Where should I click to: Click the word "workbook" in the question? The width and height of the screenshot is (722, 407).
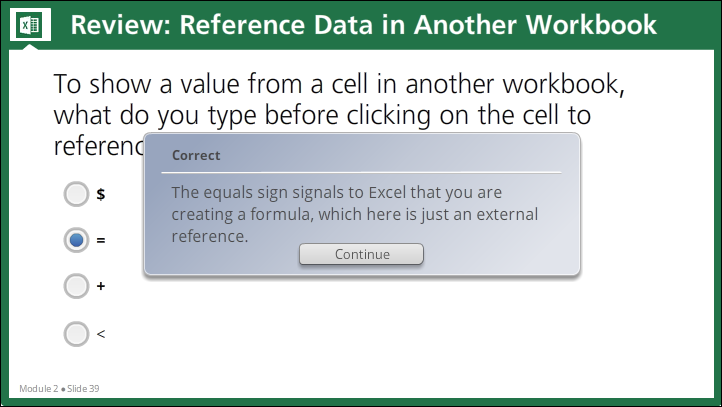click(x=563, y=84)
